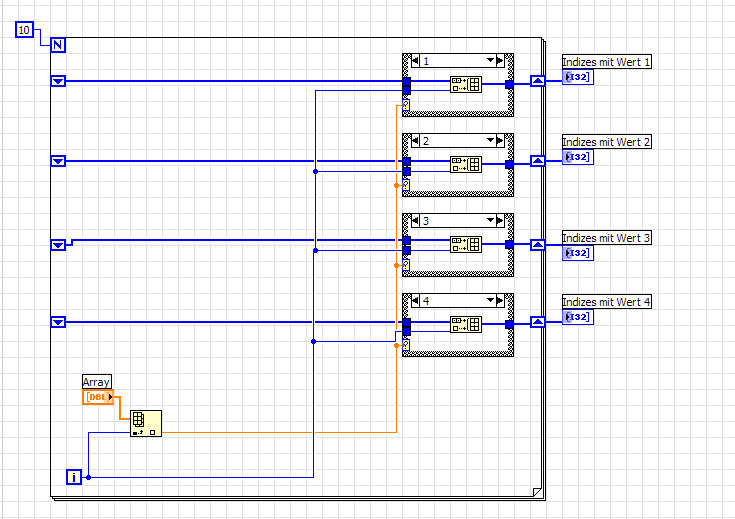735x519 pixels.
Task: Click output tunnel of case structure 2
Action: point(510,165)
